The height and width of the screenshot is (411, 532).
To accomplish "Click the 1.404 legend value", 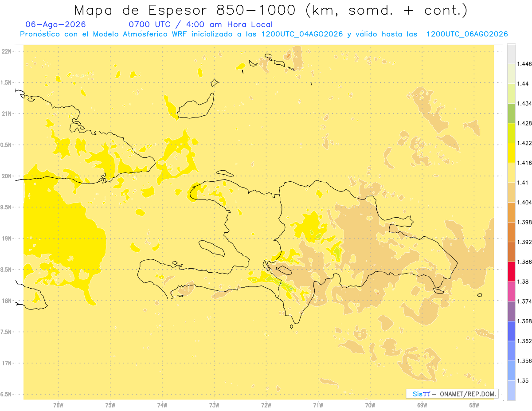I will [x=524, y=202].
